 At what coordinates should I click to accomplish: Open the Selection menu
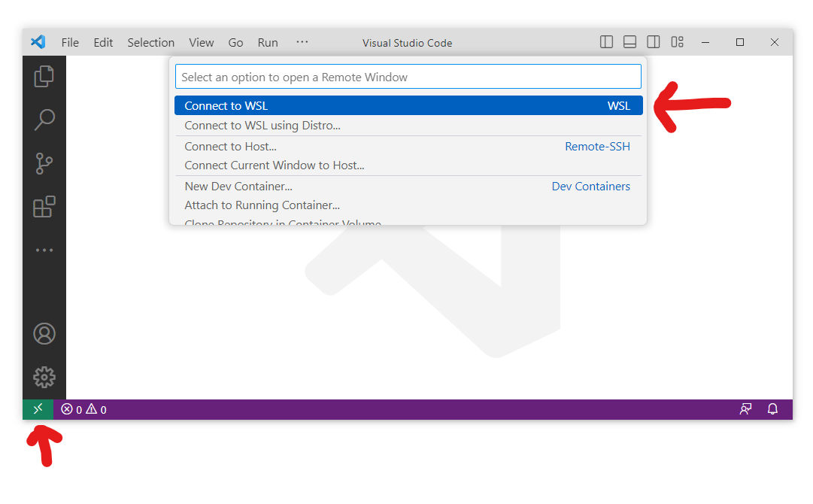[x=151, y=43]
